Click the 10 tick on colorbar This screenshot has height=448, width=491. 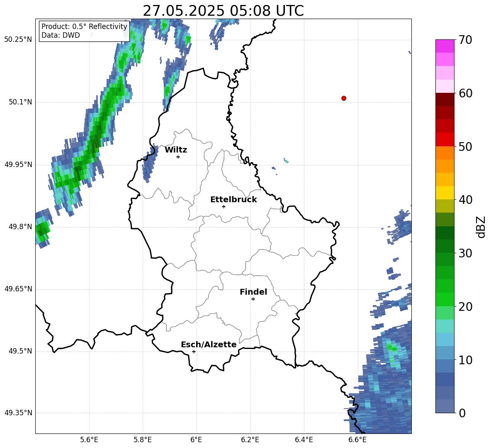(465, 360)
